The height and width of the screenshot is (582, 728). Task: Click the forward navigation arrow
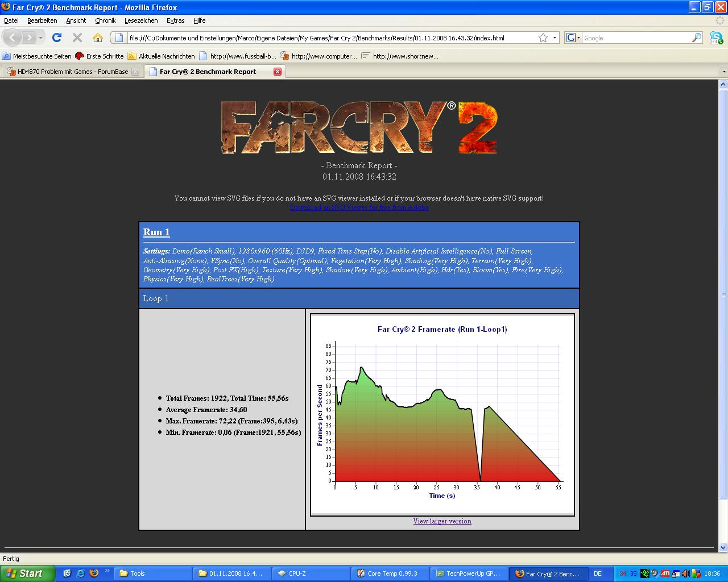tap(29, 38)
